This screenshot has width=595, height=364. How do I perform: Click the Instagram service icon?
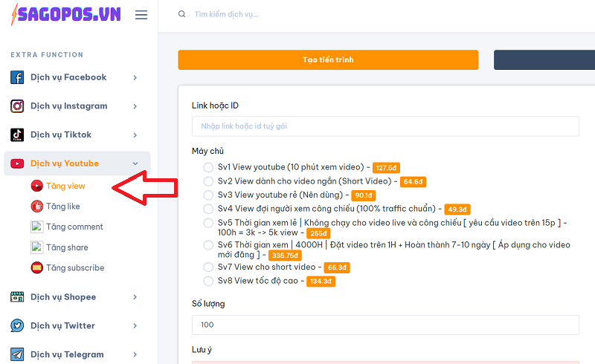point(17,106)
